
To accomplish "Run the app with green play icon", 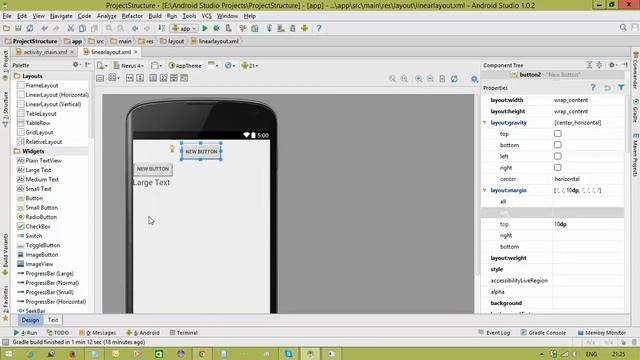I will pyautogui.click(x=205, y=28).
